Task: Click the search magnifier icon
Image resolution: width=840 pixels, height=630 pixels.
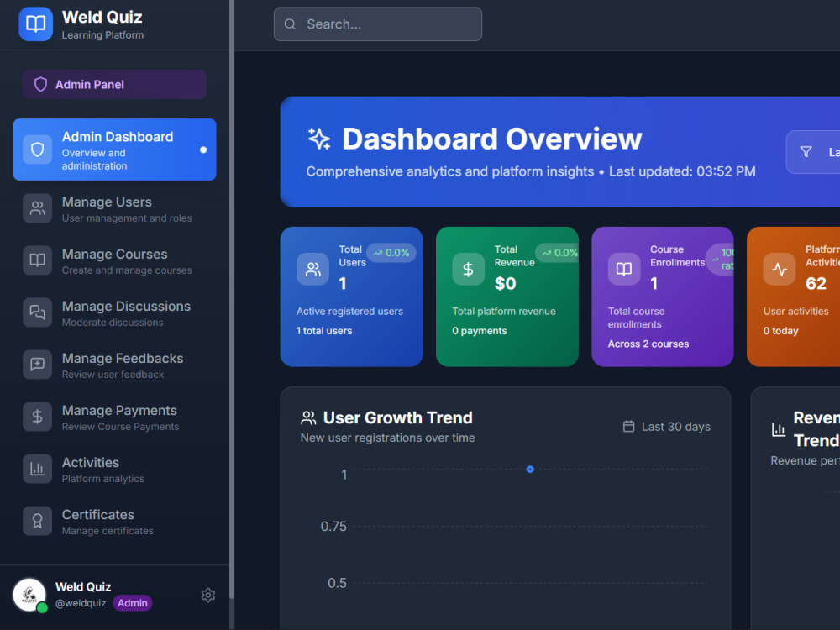Action: (x=290, y=24)
